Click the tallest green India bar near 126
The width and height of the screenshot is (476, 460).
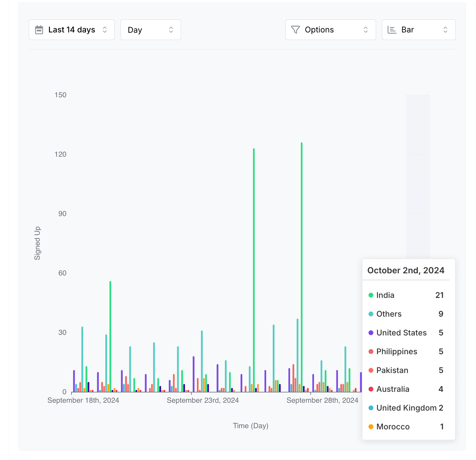pos(302,267)
